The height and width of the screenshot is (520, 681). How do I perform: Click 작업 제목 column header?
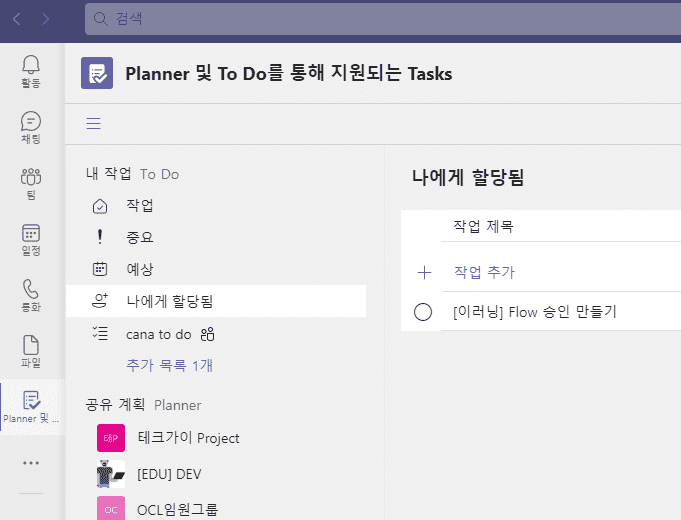483,226
